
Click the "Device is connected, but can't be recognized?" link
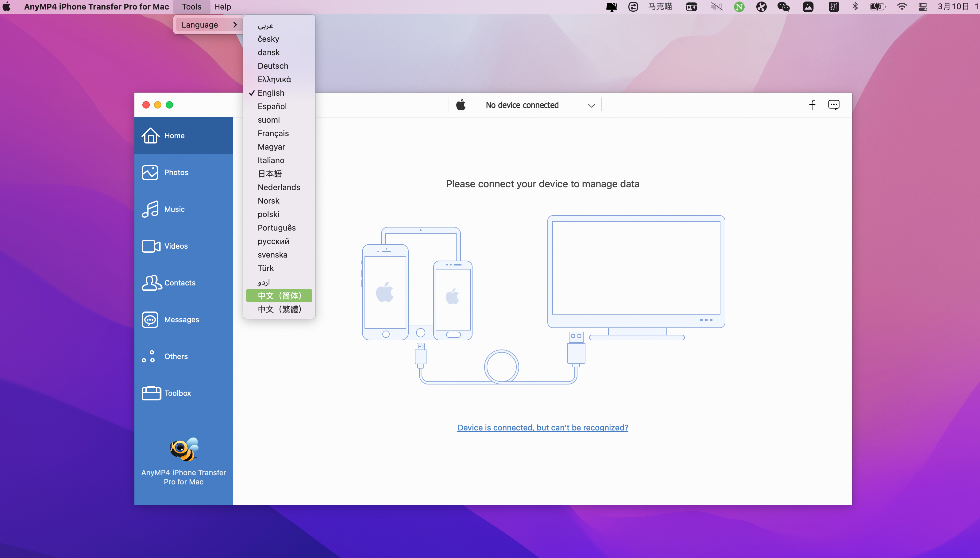[542, 428]
